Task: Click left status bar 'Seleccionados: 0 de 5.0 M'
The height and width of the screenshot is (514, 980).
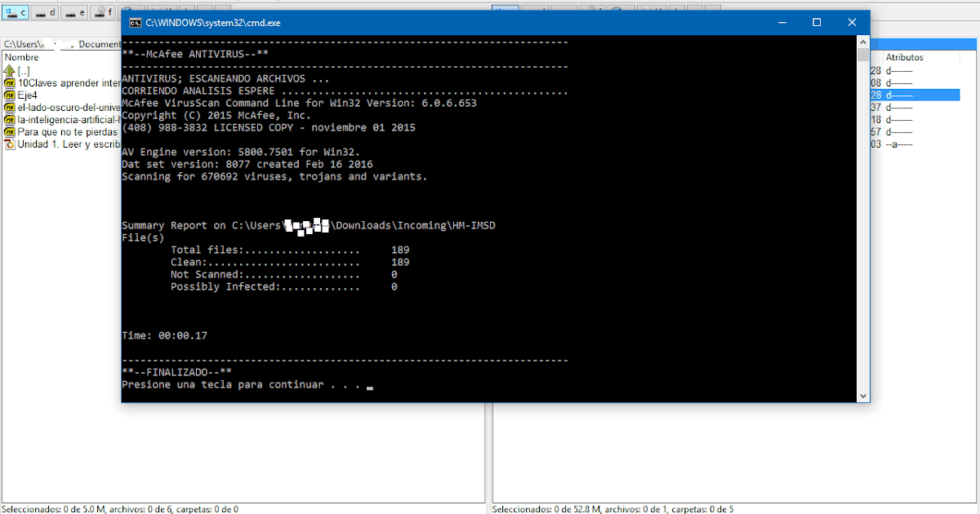Action: tap(120, 508)
